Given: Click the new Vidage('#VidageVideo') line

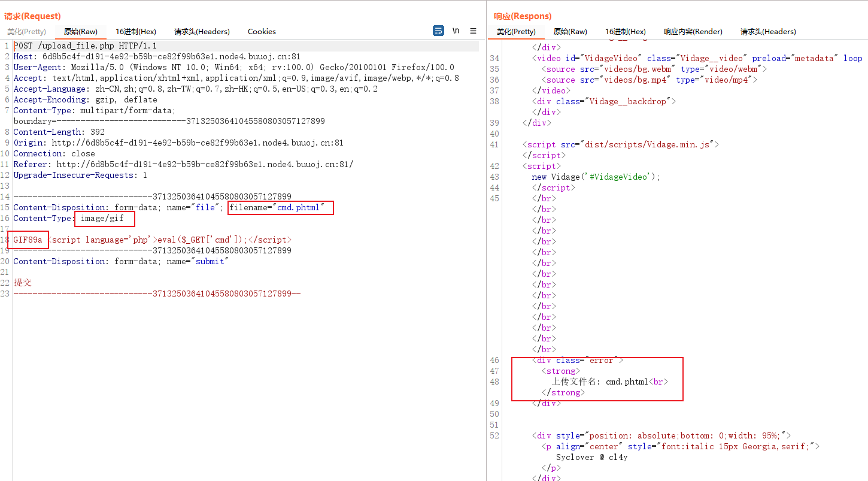Looking at the screenshot, I should point(596,177).
